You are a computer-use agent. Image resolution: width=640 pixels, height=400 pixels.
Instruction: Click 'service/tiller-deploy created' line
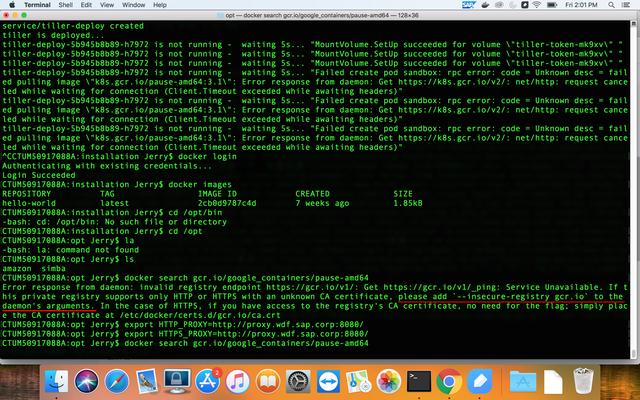coord(73,26)
